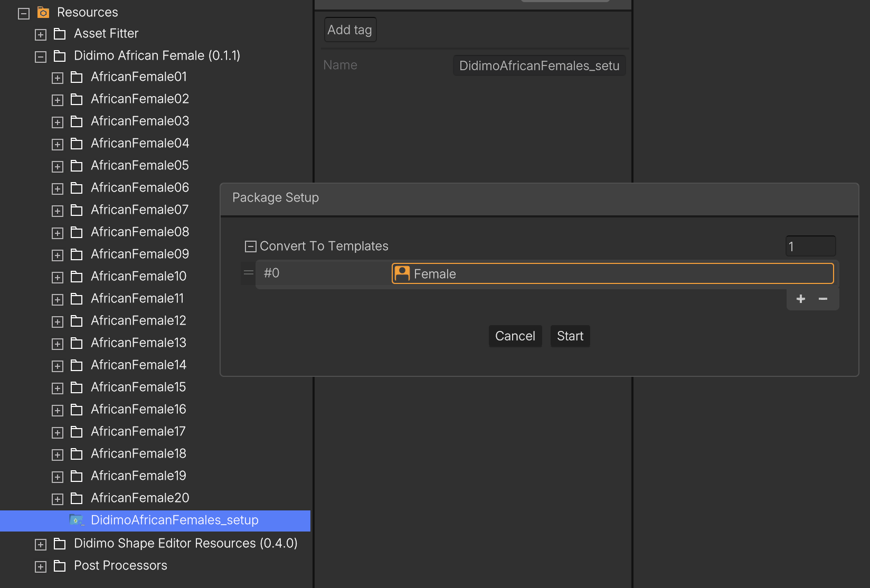
Task: Click the DidimoAfricanFemales_setup file icon
Action: pos(77,520)
